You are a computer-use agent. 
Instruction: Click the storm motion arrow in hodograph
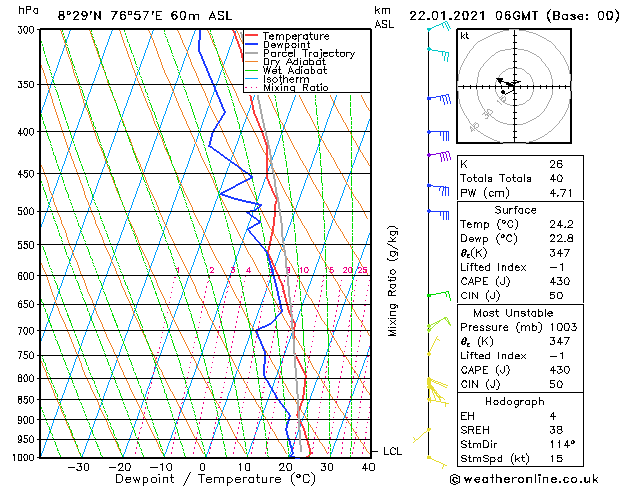point(506,83)
